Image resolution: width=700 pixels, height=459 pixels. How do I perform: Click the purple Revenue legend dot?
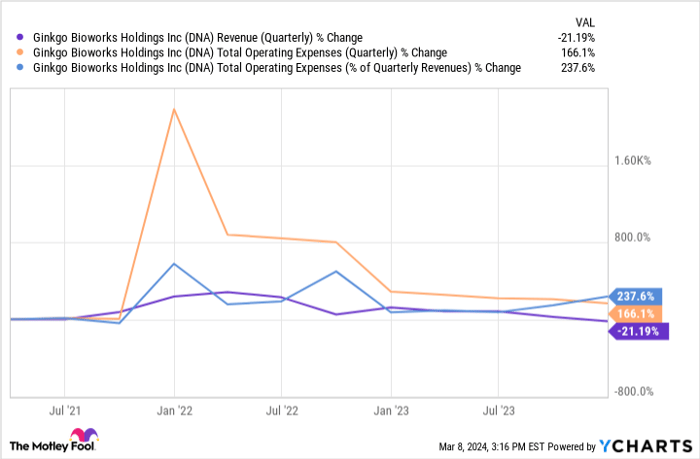click(x=20, y=38)
